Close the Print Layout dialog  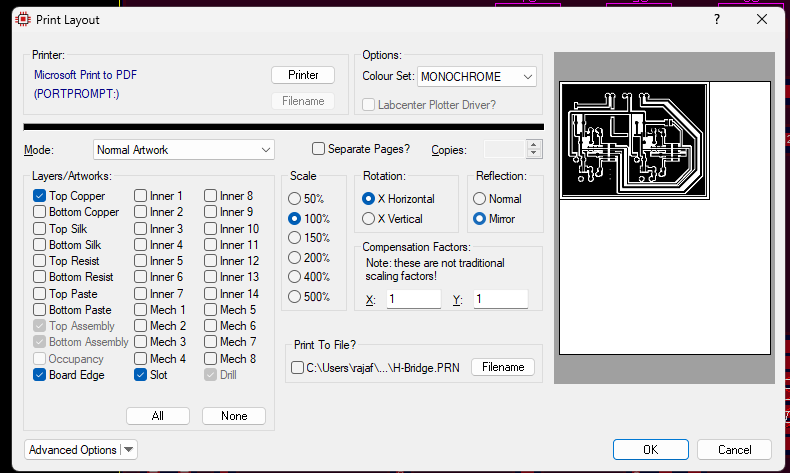pyautogui.click(x=762, y=20)
